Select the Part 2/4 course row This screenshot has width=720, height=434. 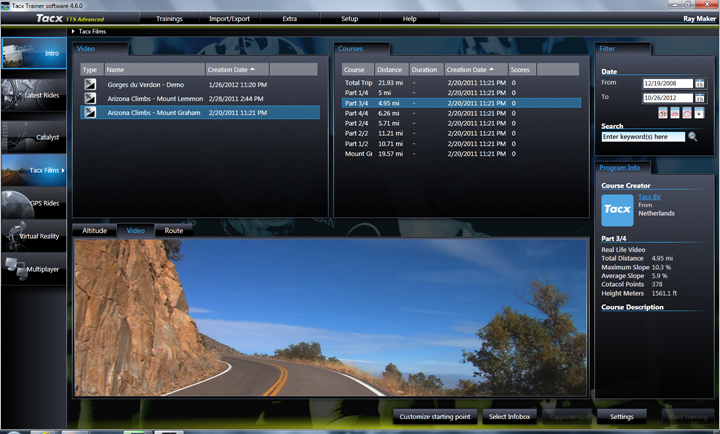click(x=461, y=123)
